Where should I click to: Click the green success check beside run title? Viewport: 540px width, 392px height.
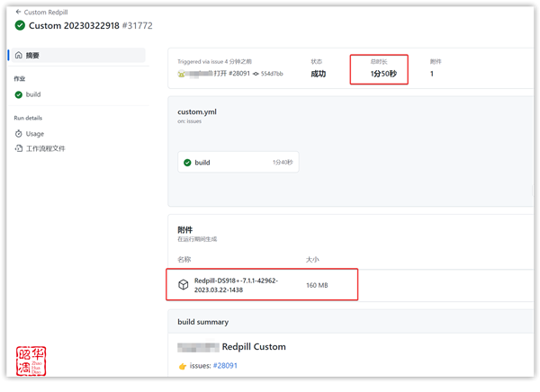tap(20, 25)
